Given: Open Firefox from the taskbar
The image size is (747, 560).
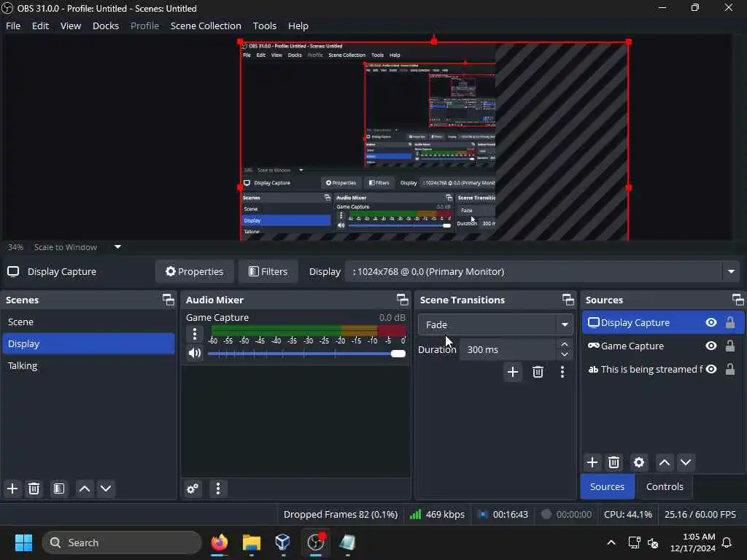Looking at the screenshot, I should tap(220, 542).
